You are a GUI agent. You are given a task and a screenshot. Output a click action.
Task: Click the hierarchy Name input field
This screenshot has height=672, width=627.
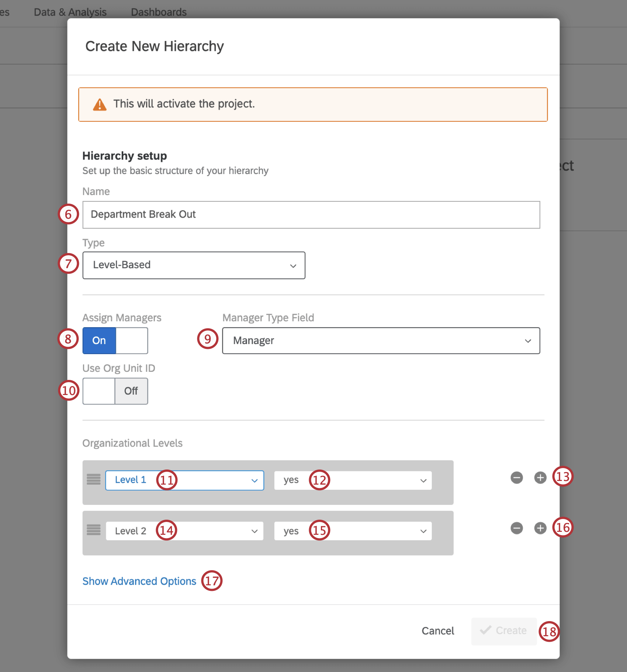point(311,215)
